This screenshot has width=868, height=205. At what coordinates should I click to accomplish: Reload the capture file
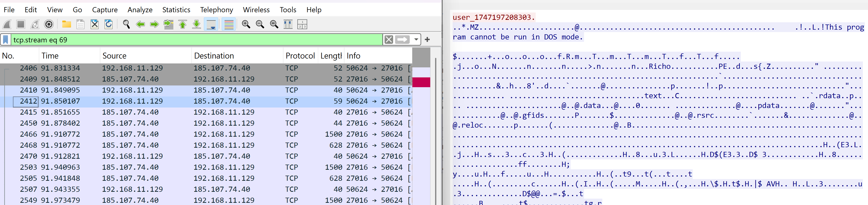click(x=108, y=24)
